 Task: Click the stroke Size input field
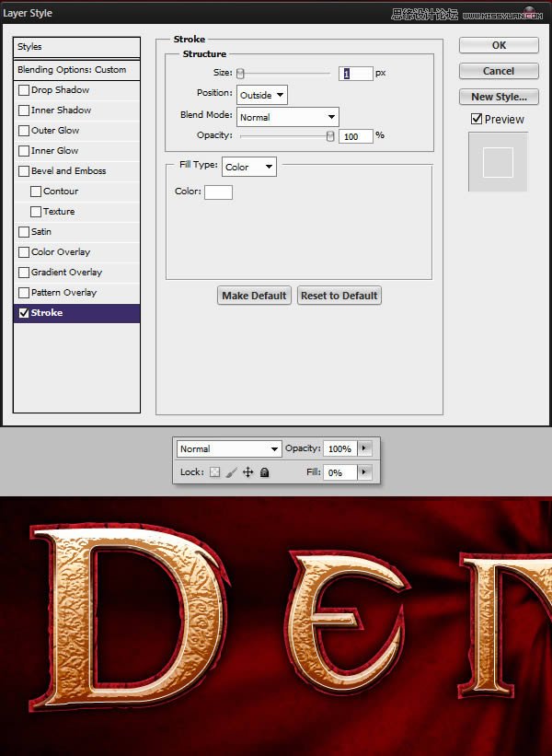[x=355, y=74]
